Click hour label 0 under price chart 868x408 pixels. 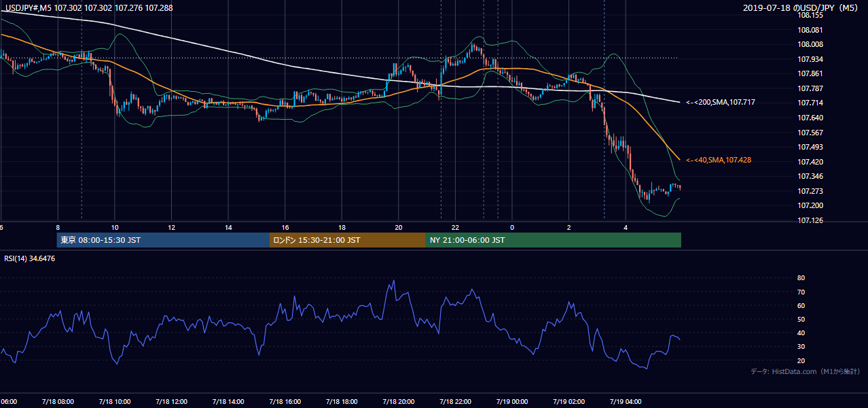pyautogui.click(x=512, y=227)
